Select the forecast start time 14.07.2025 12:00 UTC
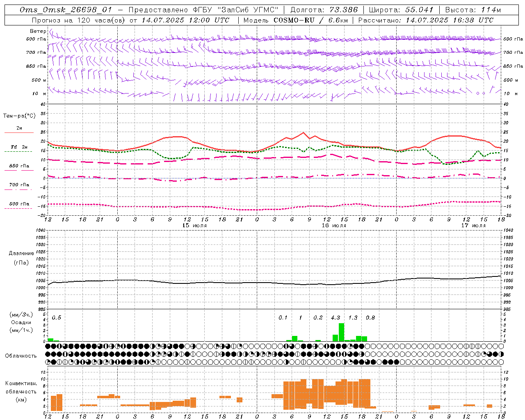Screen dimensions: 525x420 click(x=185, y=20)
